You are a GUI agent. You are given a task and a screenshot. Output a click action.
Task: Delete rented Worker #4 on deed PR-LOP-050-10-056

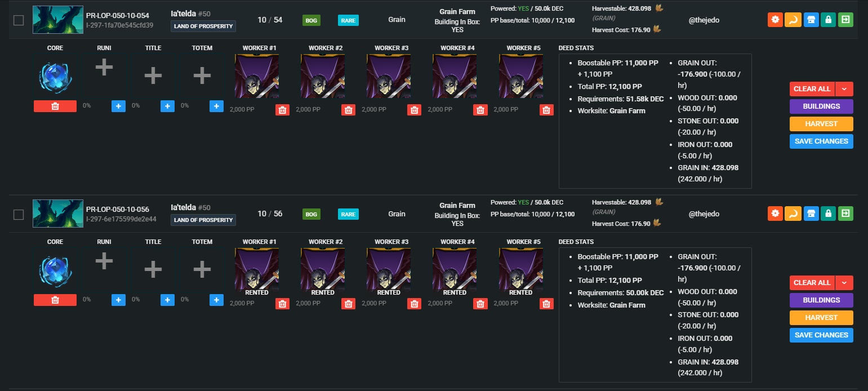click(480, 304)
